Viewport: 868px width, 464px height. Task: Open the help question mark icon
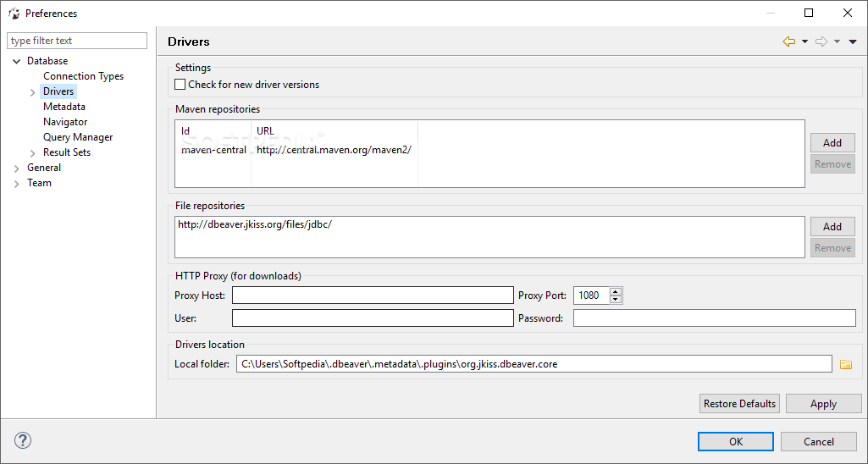tap(23, 441)
